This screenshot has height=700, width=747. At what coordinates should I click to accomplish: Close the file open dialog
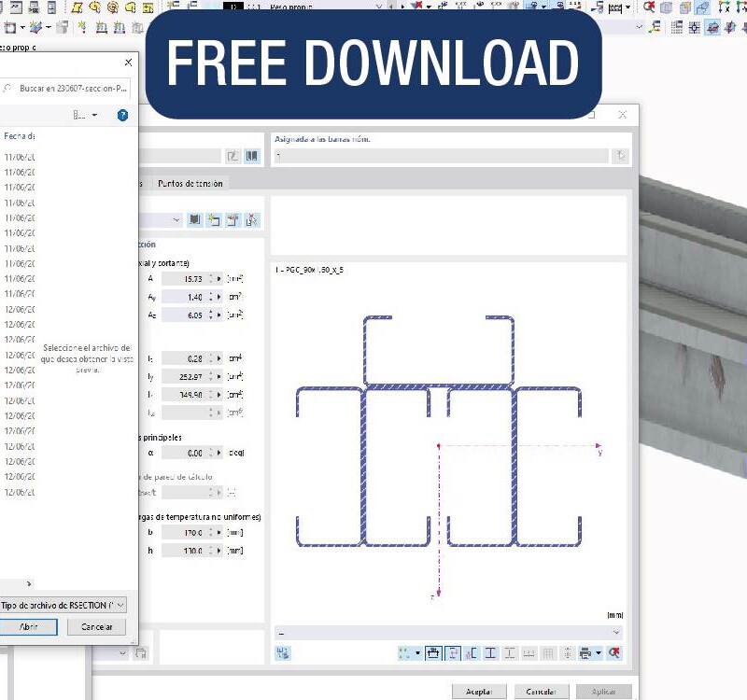[x=128, y=63]
